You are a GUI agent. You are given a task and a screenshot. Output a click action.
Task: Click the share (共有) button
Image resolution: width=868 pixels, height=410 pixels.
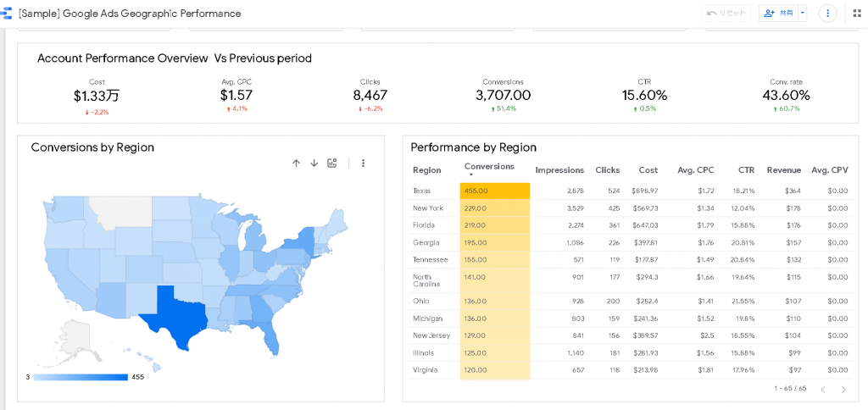pyautogui.click(x=778, y=14)
